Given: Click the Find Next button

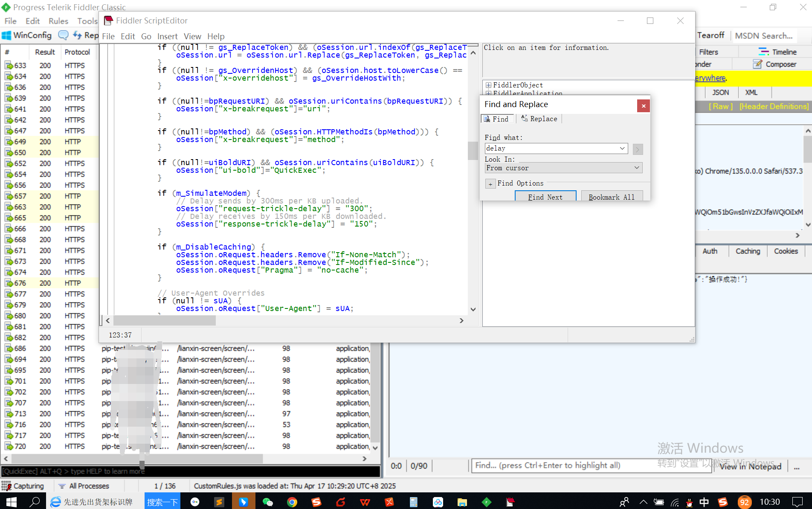Looking at the screenshot, I should point(545,196).
